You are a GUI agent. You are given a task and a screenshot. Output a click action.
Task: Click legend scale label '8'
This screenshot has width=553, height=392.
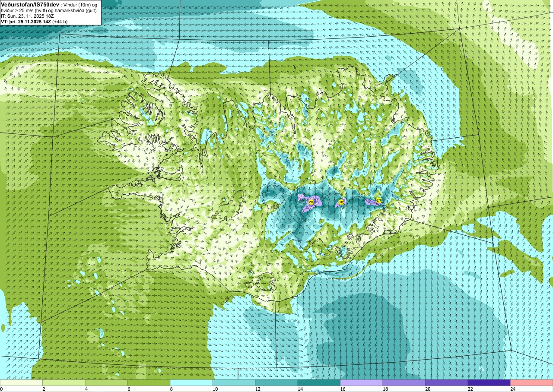[x=172, y=389]
